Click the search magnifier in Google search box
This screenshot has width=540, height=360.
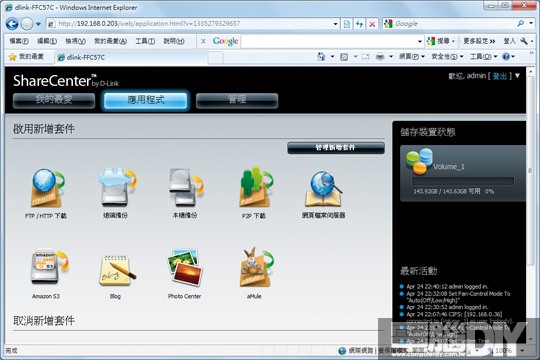pos(520,23)
